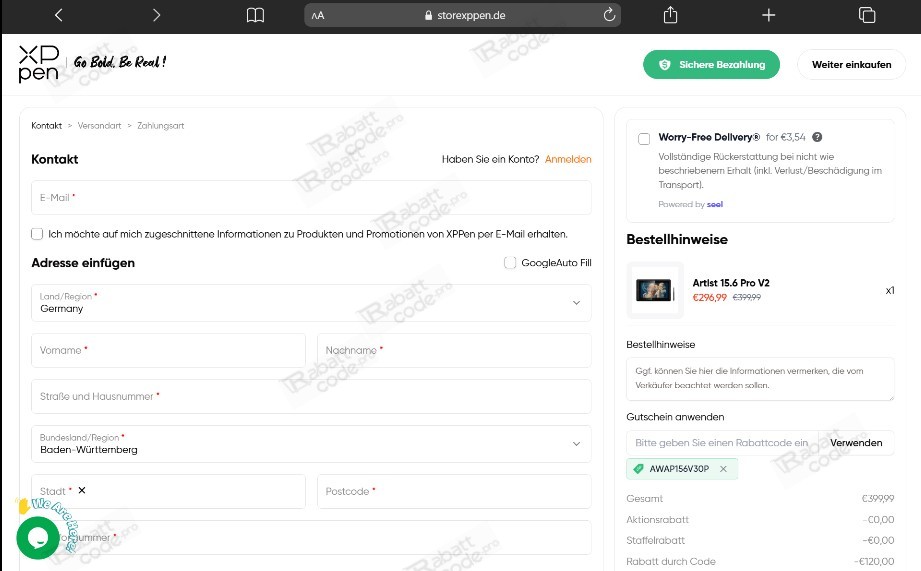Show all open tabs icon
The height and width of the screenshot is (571, 921).
click(x=867, y=15)
